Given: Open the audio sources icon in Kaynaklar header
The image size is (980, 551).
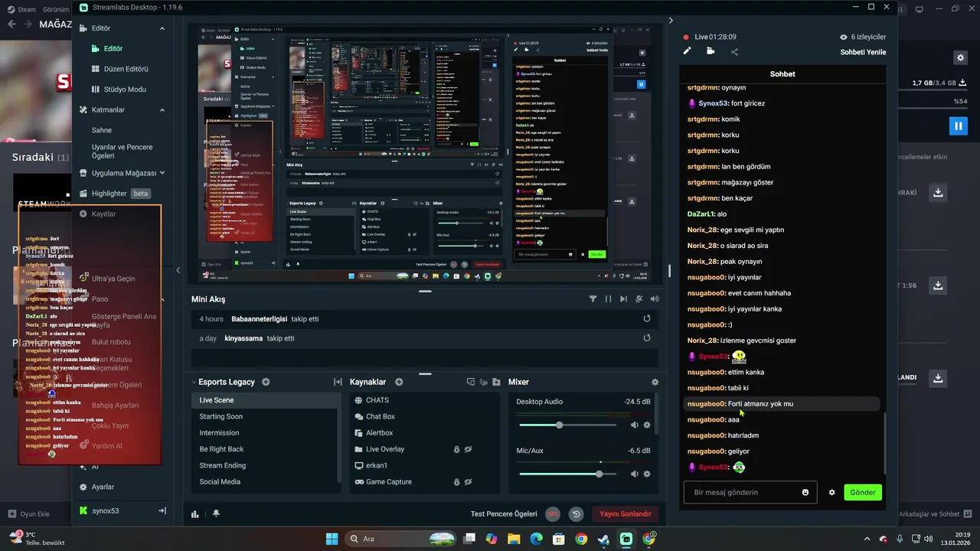Looking at the screenshot, I should click(483, 382).
